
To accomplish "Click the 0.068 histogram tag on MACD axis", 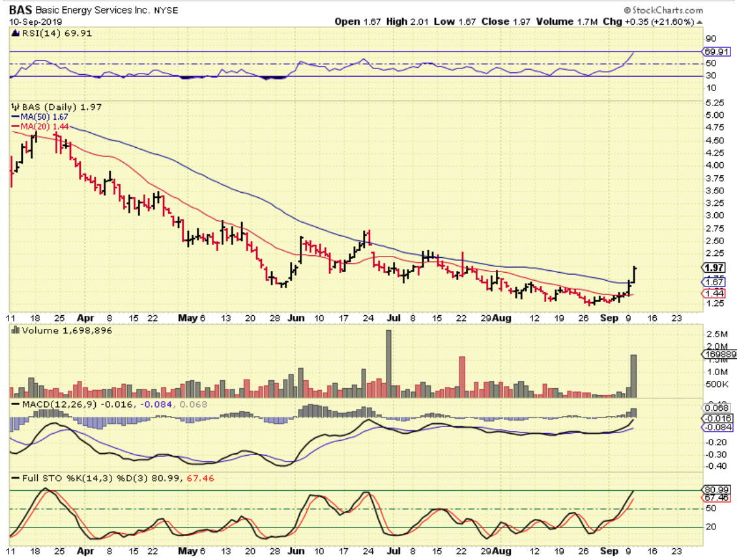I will pos(716,408).
